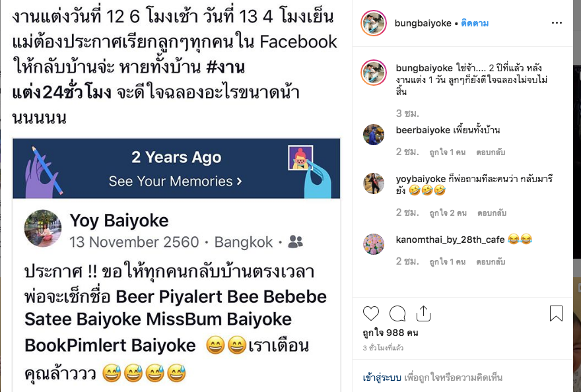Log in using the เข้าสู่ระบบ link
The height and width of the screenshot is (392, 581).
coord(382,377)
